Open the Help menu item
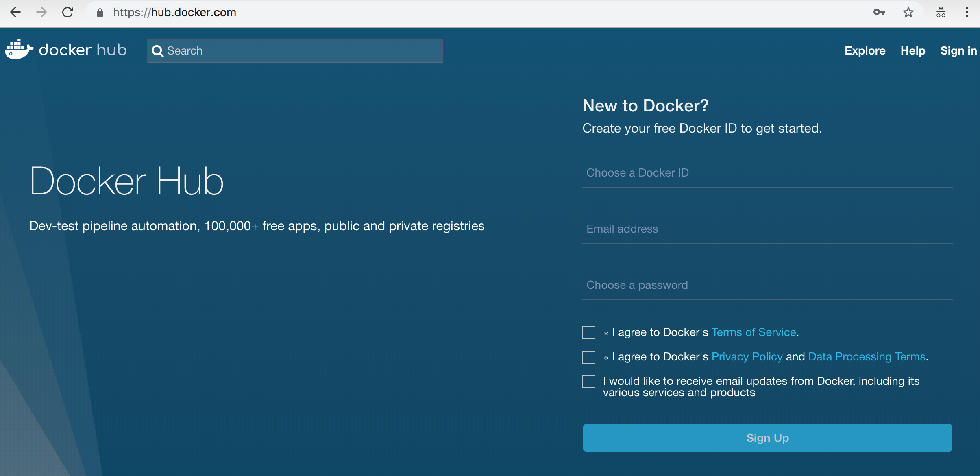Viewport: 980px width, 476px height. coord(912,50)
